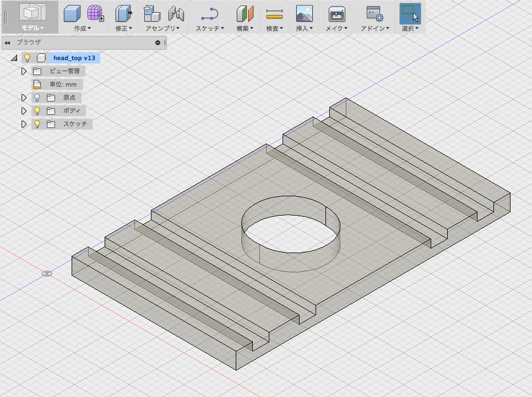Click the sketch line-arc icon

pyautogui.click(x=210, y=14)
